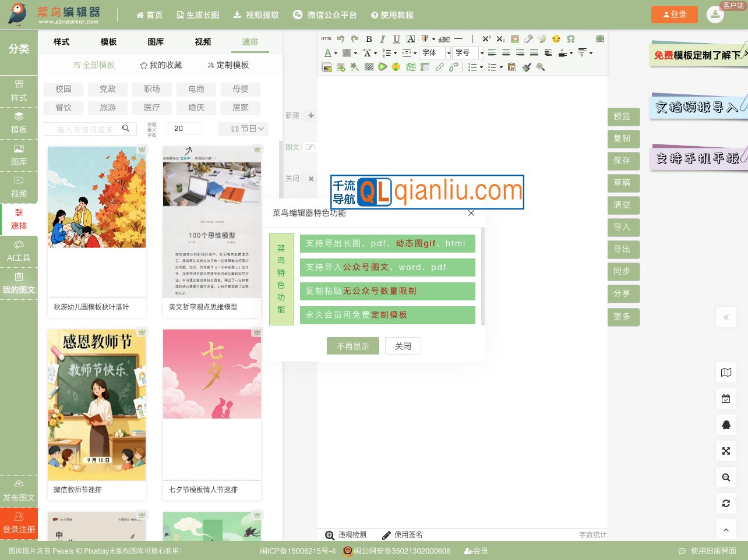Toggle italic text formatting
This screenshot has height=560, width=748.
point(383,39)
